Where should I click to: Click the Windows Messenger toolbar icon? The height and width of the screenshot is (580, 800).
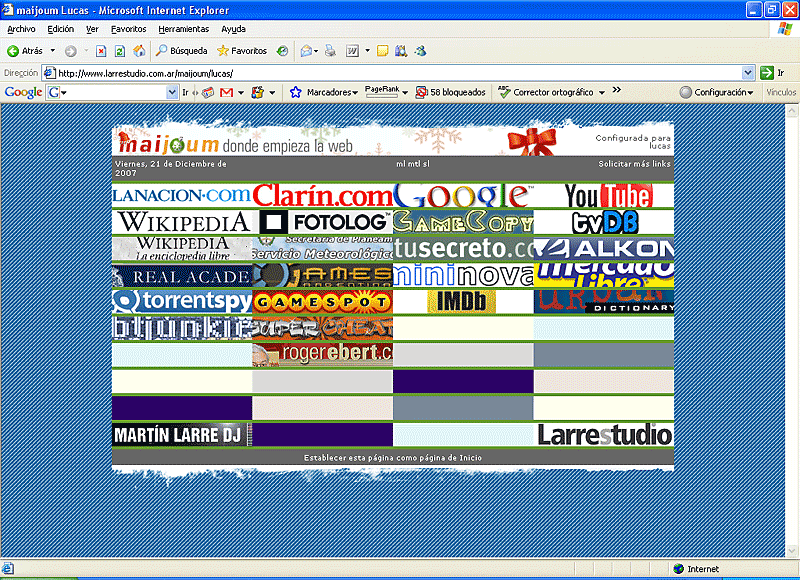coord(420,50)
